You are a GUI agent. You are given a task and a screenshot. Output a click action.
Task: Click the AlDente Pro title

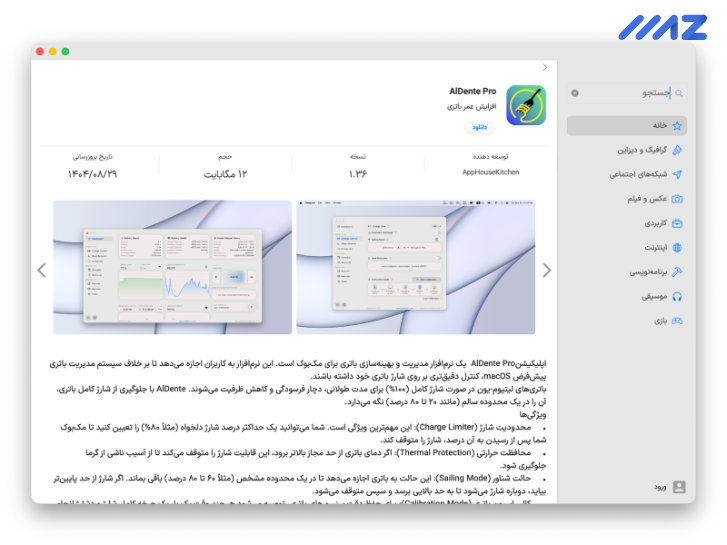point(472,91)
